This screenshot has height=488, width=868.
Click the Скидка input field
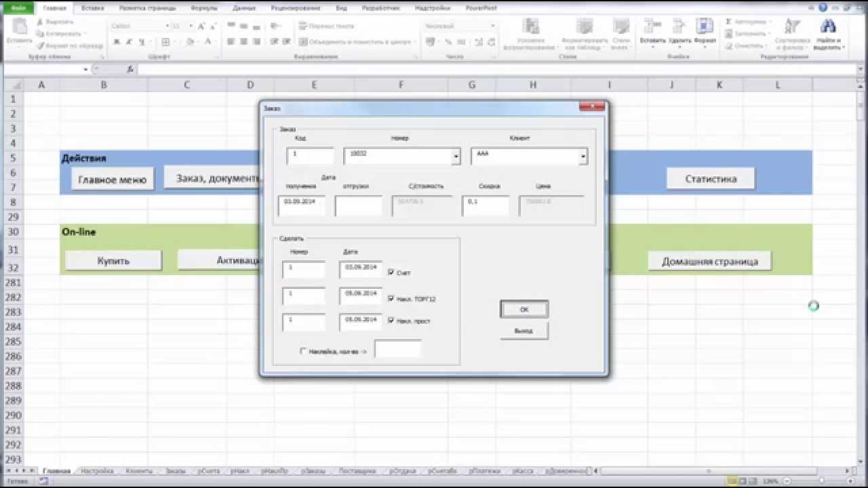pyautogui.click(x=486, y=205)
